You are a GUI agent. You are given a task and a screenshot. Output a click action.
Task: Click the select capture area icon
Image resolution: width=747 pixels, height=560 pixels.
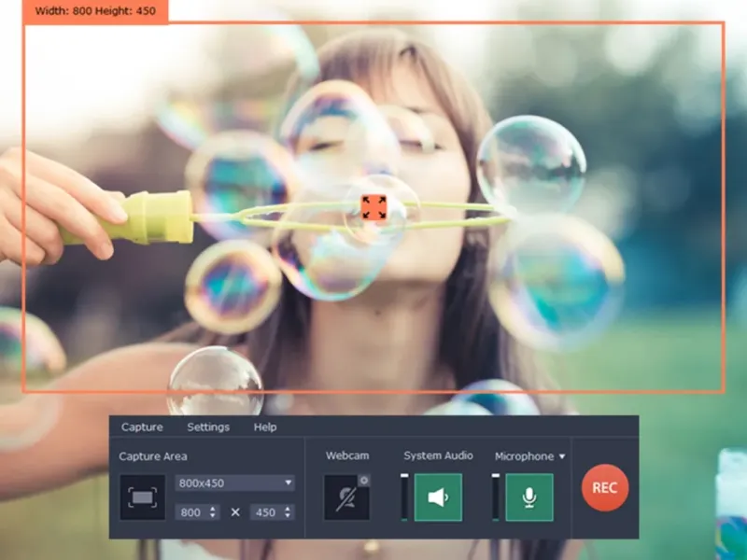click(143, 497)
